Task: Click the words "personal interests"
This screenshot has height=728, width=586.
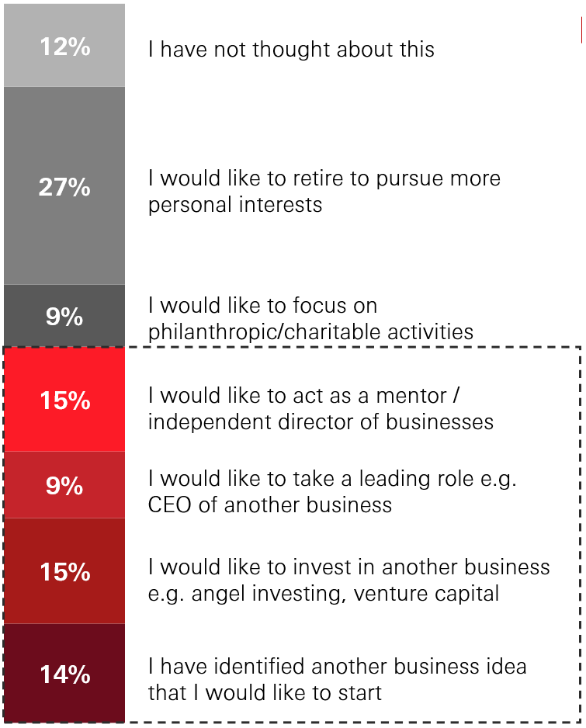Action: pyautogui.click(x=235, y=206)
